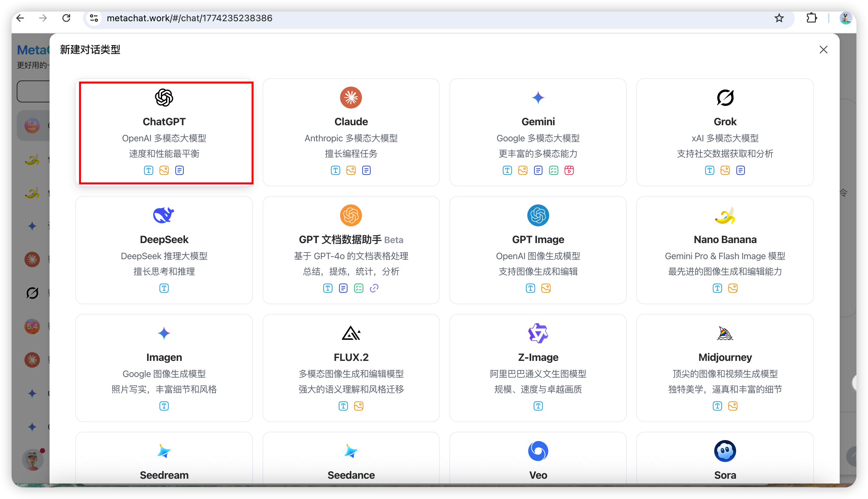Pick the Seedance model card

pos(351,459)
